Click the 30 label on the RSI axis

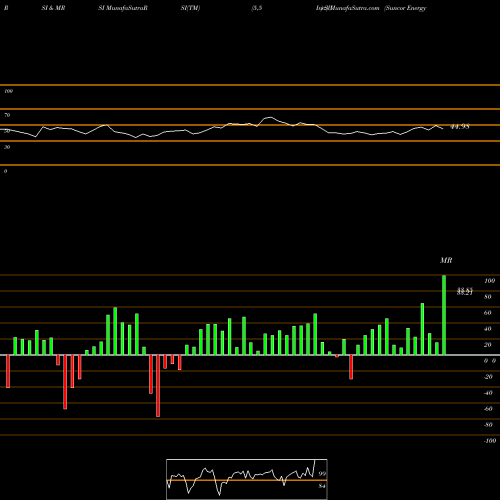(x=7, y=147)
